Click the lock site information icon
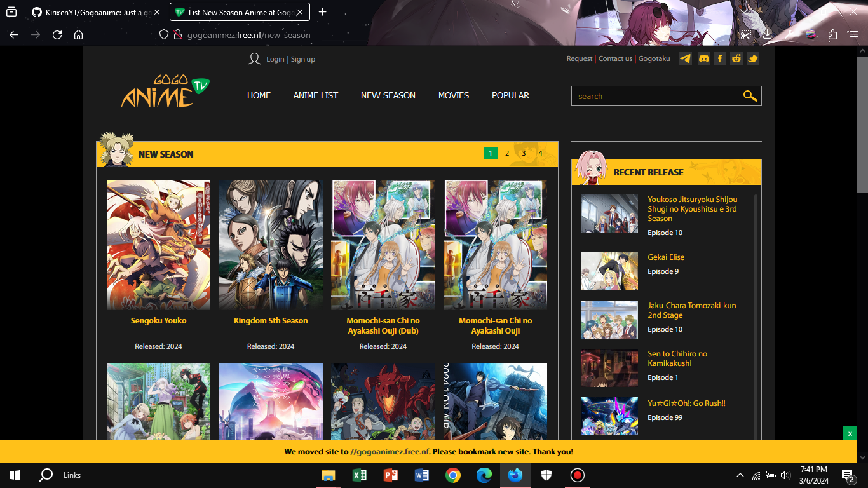The height and width of the screenshot is (488, 868). 178,35
